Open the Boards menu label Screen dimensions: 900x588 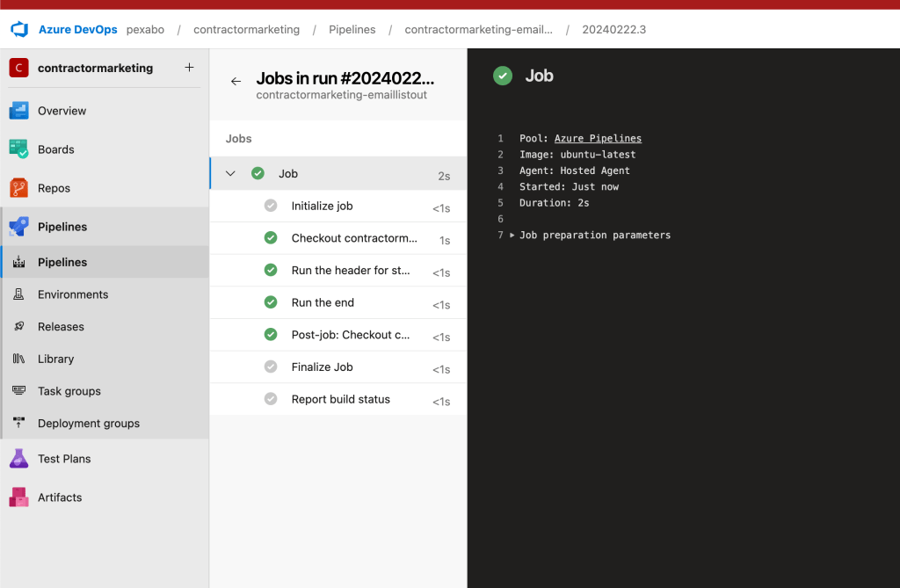(x=55, y=149)
